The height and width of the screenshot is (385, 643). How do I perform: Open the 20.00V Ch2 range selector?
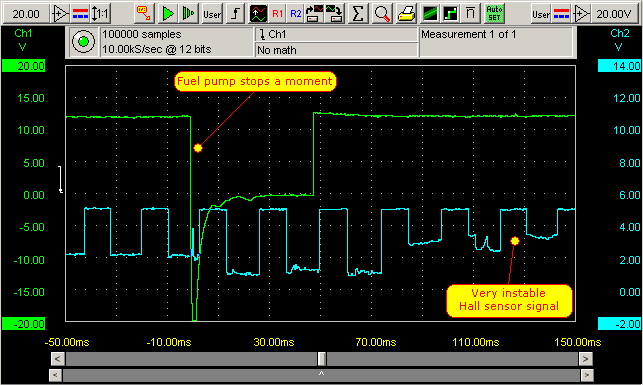[x=614, y=14]
